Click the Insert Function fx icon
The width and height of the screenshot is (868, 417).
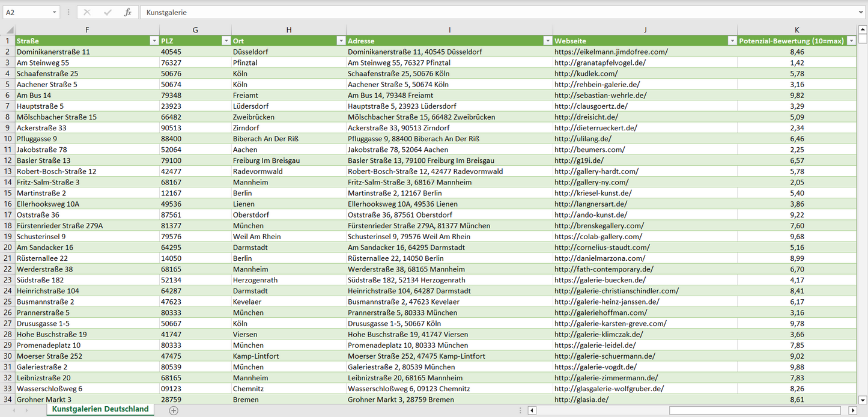click(127, 12)
